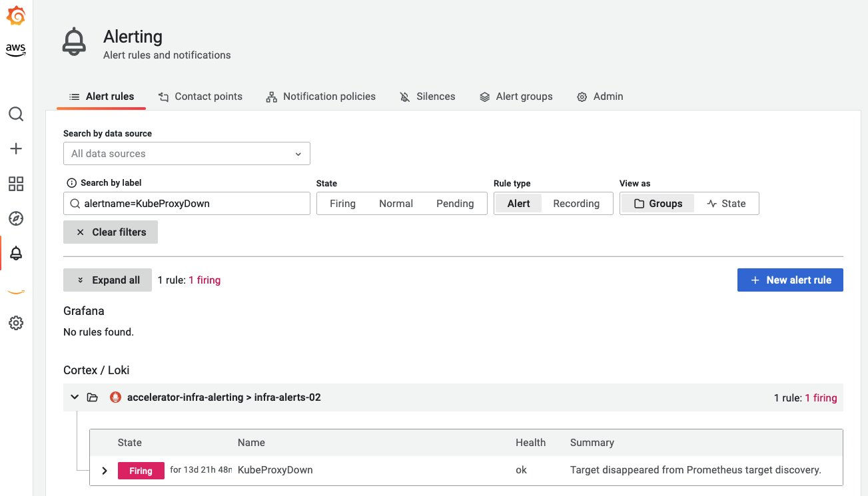Switch rule type filter to Recording
The height and width of the screenshot is (496, 868).
[576, 203]
